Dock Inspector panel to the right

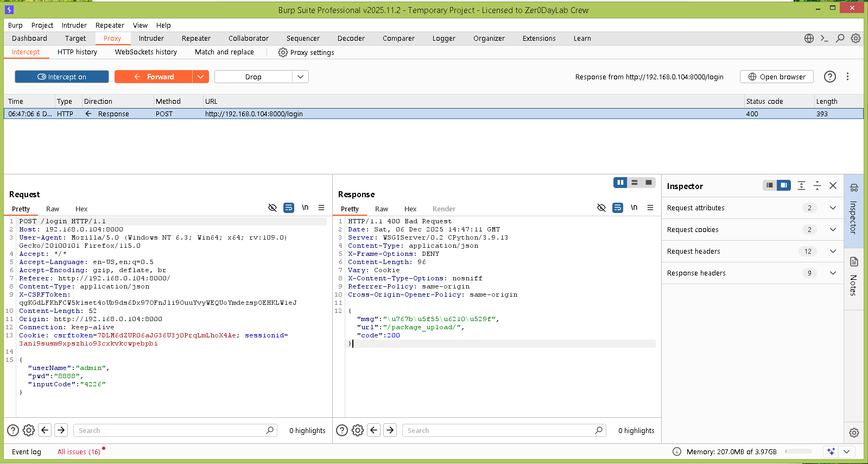point(784,185)
